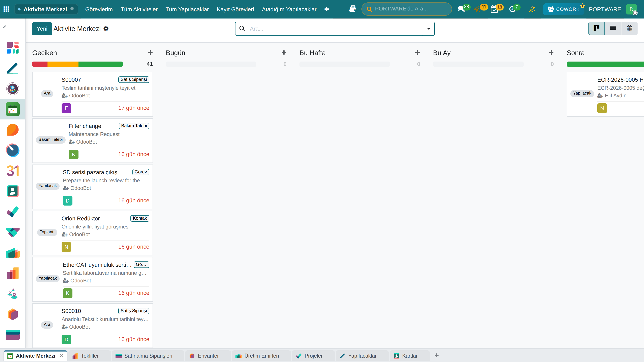Screen dimensions: 644x362
Task: Click the COWORK button
Action: click(563, 9)
